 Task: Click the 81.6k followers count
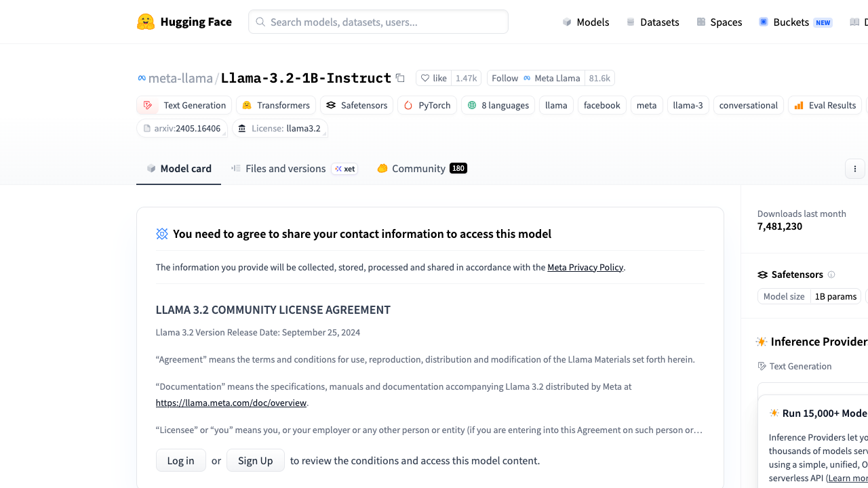tap(599, 78)
